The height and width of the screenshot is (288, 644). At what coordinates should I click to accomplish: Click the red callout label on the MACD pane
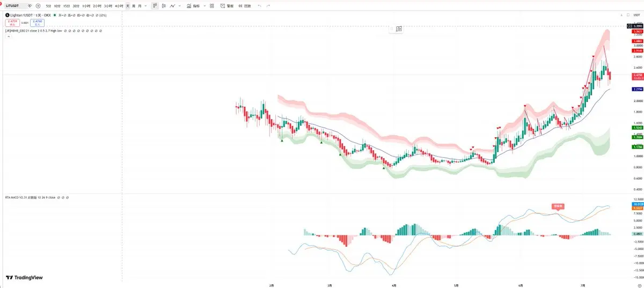(x=558, y=206)
